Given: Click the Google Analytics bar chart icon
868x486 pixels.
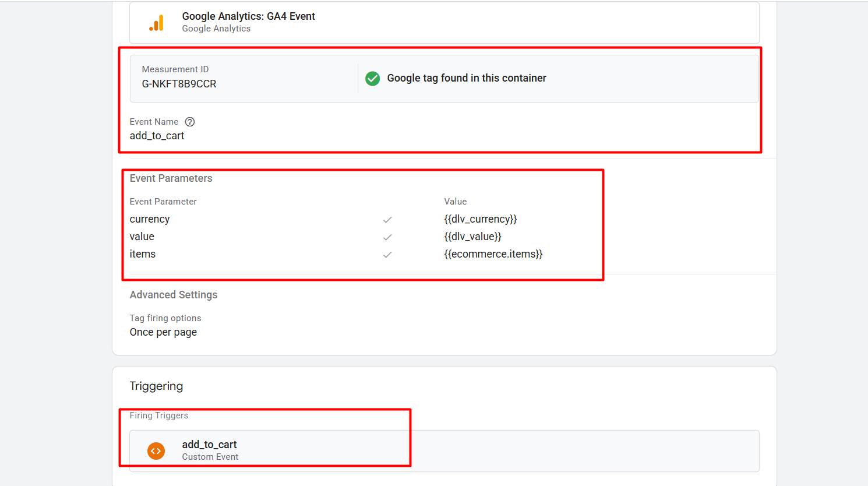Looking at the screenshot, I should click(x=156, y=23).
